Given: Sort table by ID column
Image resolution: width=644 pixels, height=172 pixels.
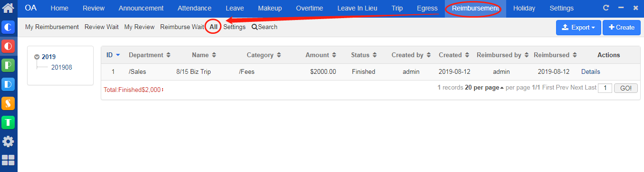Looking at the screenshot, I should [113, 55].
